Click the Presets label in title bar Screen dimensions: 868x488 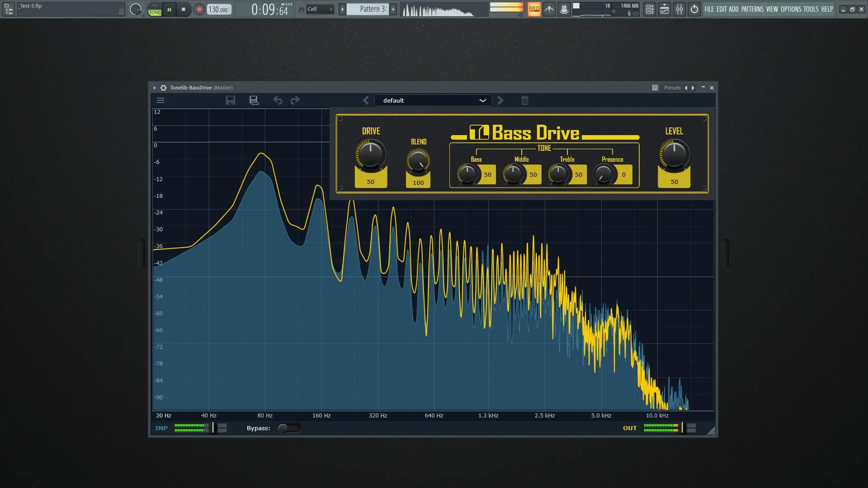(672, 88)
